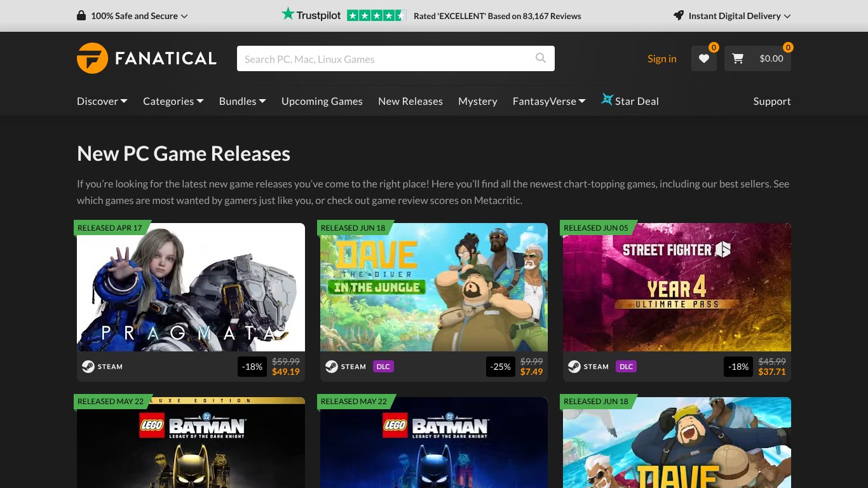868x488 pixels.
Task: Open the Bundles menu
Action: (x=243, y=101)
